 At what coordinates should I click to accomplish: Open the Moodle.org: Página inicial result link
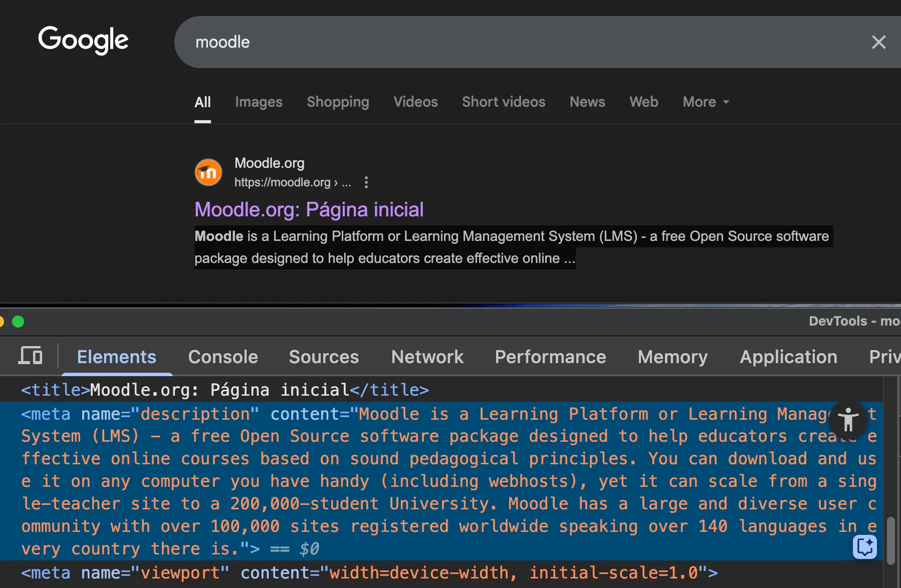point(309,209)
